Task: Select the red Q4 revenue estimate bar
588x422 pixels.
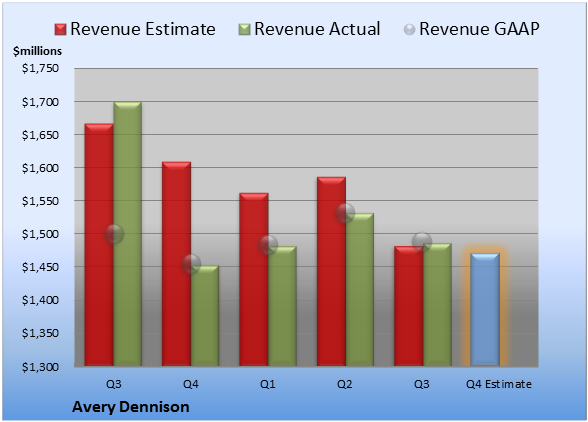Action: tap(176, 264)
